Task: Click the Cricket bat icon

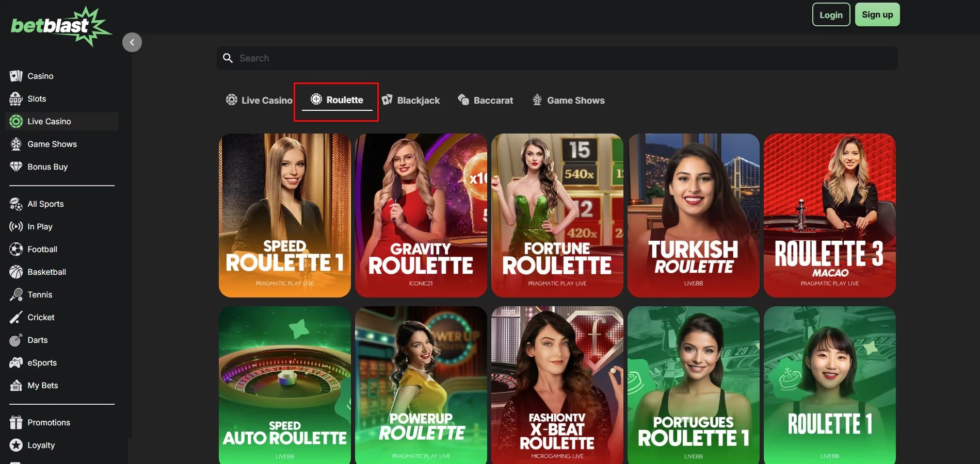Action: click(x=16, y=317)
